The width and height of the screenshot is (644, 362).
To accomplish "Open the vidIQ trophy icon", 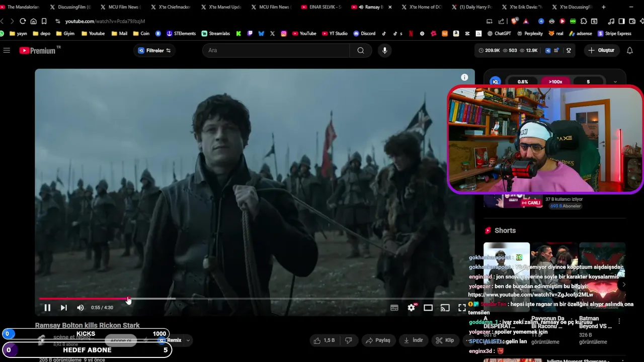I will click(569, 50).
